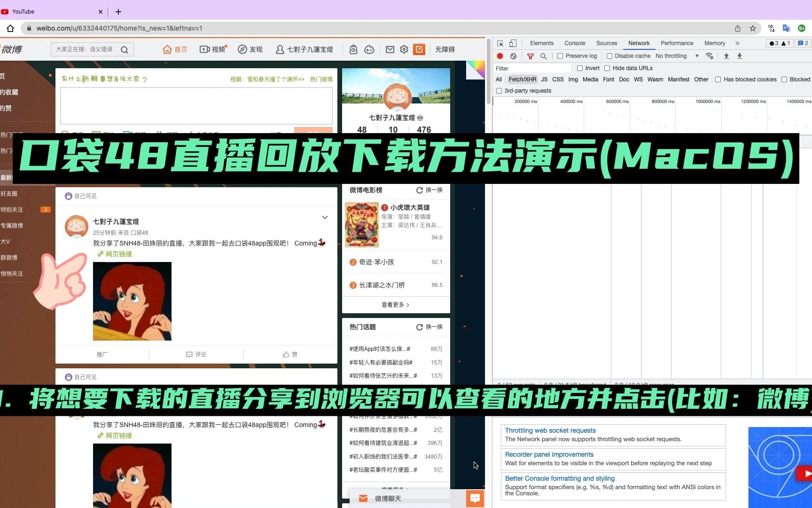Click the 无障碍 accessibility link
The image size is (812, 508).
(x=445, y=49)
